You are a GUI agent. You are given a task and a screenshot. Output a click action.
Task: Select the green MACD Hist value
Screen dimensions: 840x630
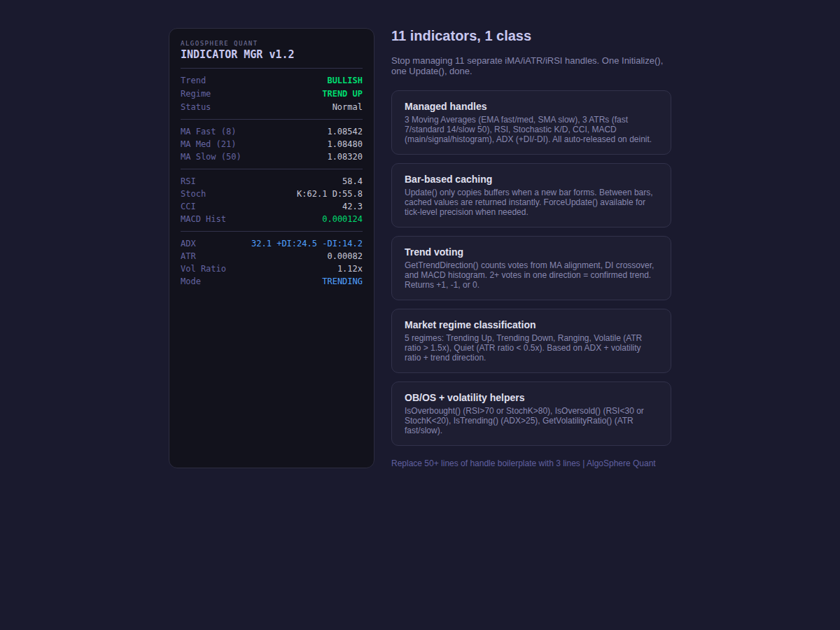click(342, 218)
